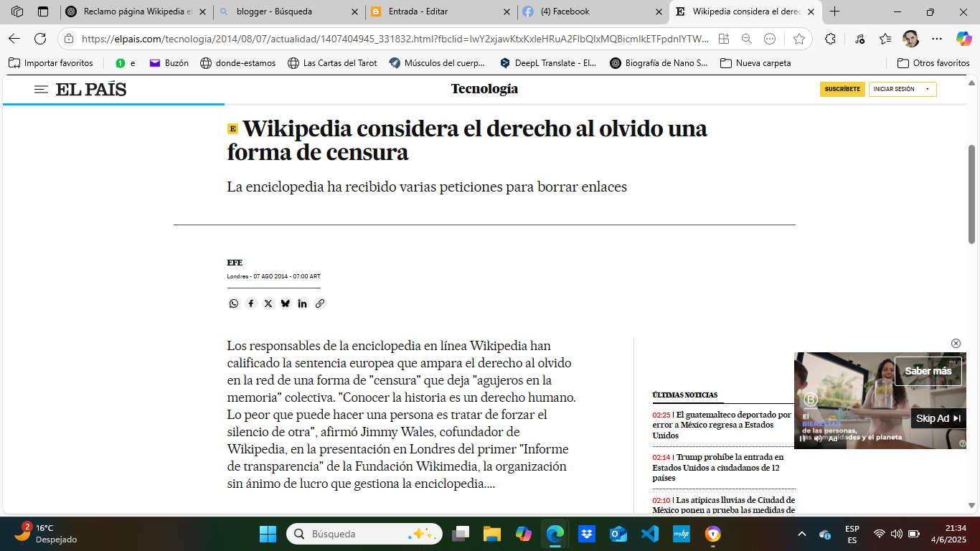Open the Edge workspaces button
Viewport: 980px width, 551px height.
[17, 11]
